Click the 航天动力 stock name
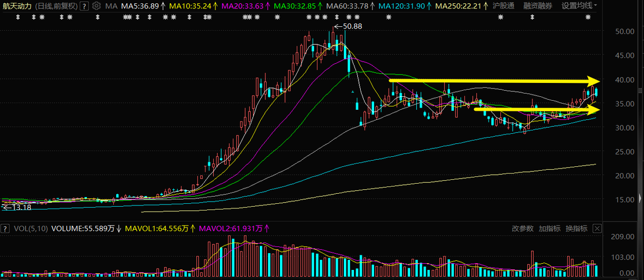 point(17,6)
